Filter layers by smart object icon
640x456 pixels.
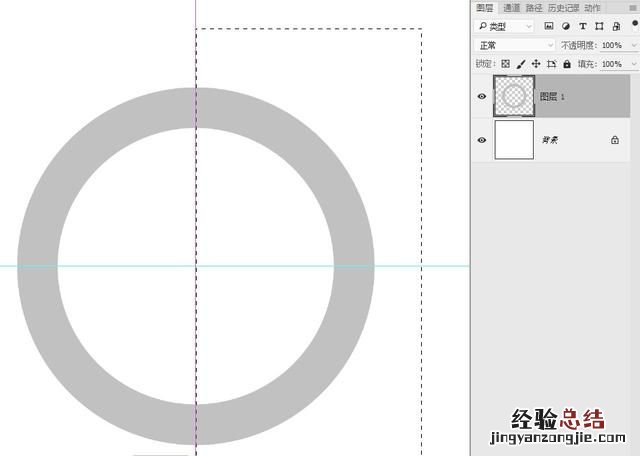pyautogui.click(x=616, y=26)
